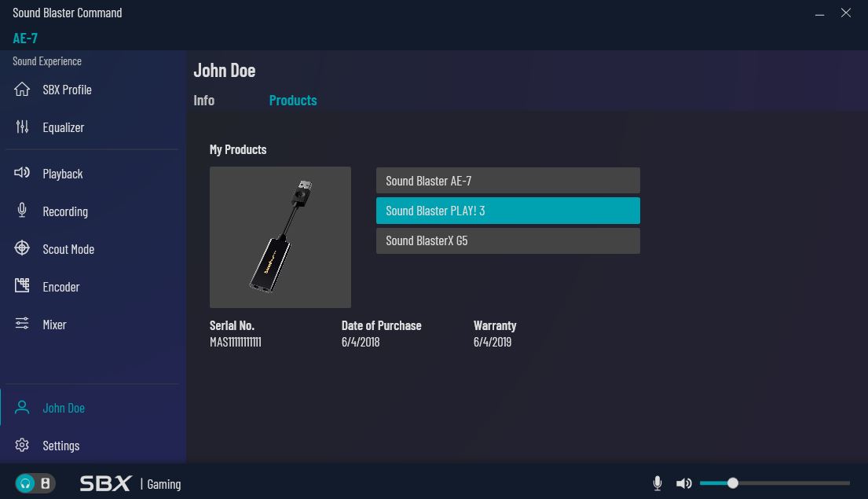Screen dimensions: 868x499
Task: Open the Equalizer sliders icon
Action: (x=22, y=127)
